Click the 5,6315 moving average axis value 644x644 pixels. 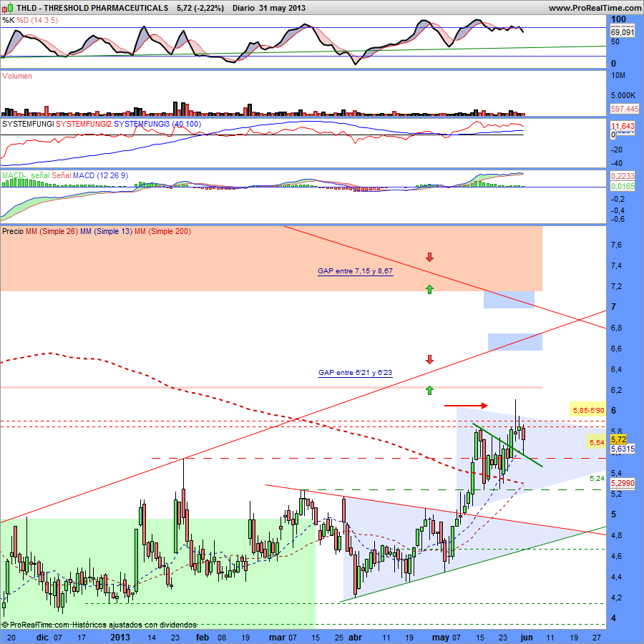(x=623, y=449)
